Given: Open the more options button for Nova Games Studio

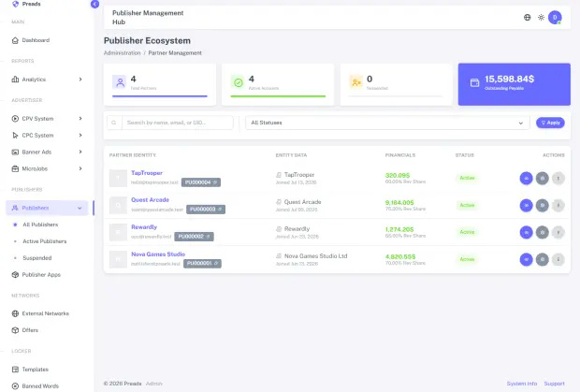Looking at the screenshot, I should pyautogui.click(x=558, y=259).
